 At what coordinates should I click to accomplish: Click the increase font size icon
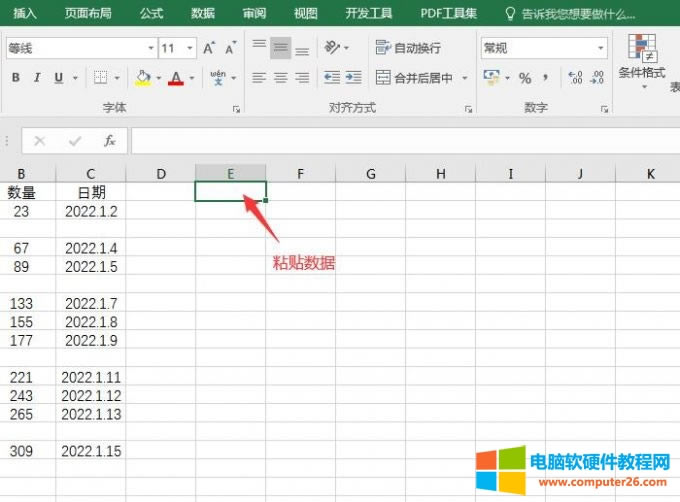click(209, 48)
